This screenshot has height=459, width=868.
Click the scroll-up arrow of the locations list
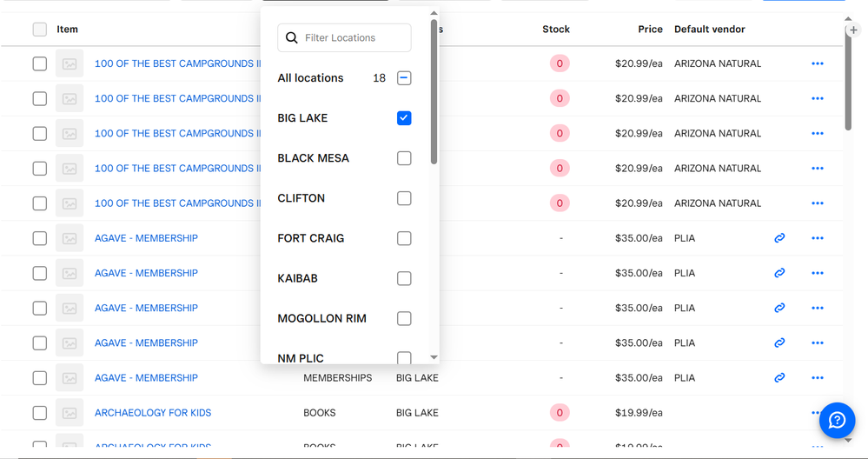(434, 14)
